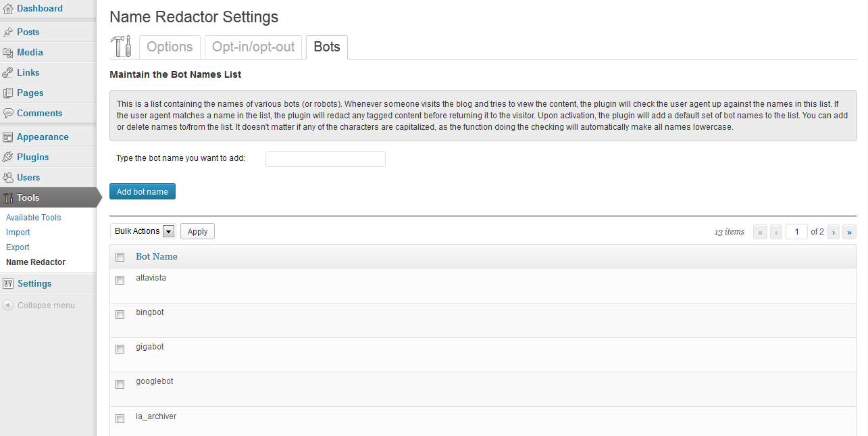The width and height of the screenshot is (868, 436).
Task: Click the ia_archiver name text
Action: click(156, 416)
